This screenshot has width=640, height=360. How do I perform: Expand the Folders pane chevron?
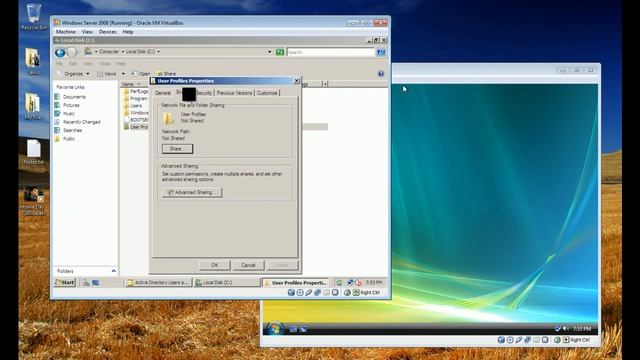point(113,271)
